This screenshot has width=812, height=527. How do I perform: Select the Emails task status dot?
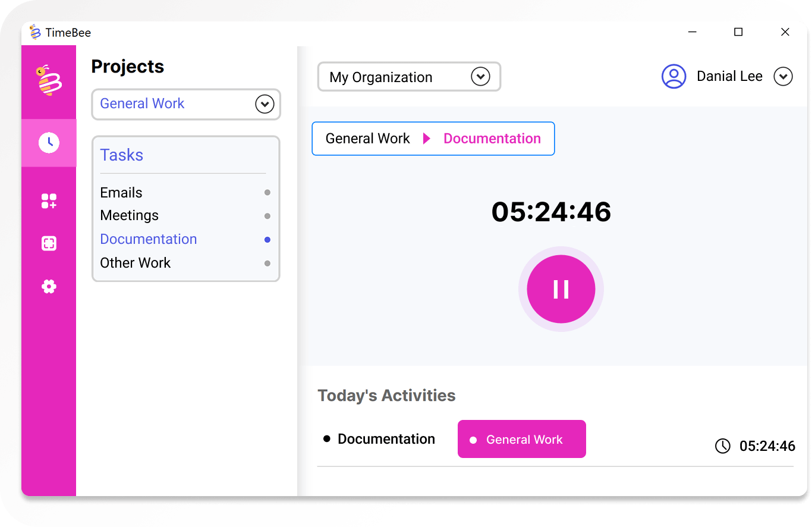coord(267,192)
